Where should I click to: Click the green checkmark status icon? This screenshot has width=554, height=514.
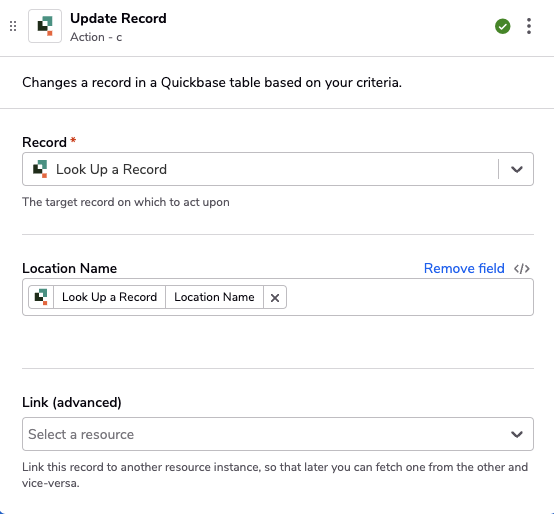pos(502,26)
